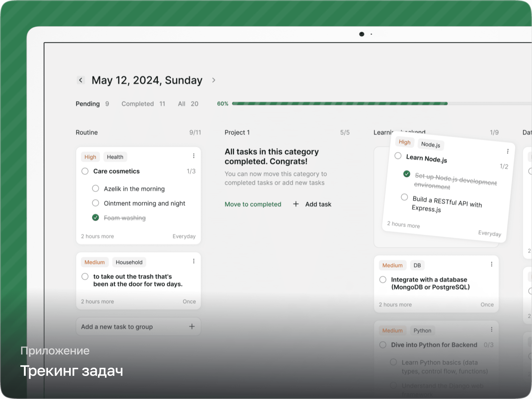532x399 pixels.
Task: Select the Medium tag on Household card
Action: [95, 262]
